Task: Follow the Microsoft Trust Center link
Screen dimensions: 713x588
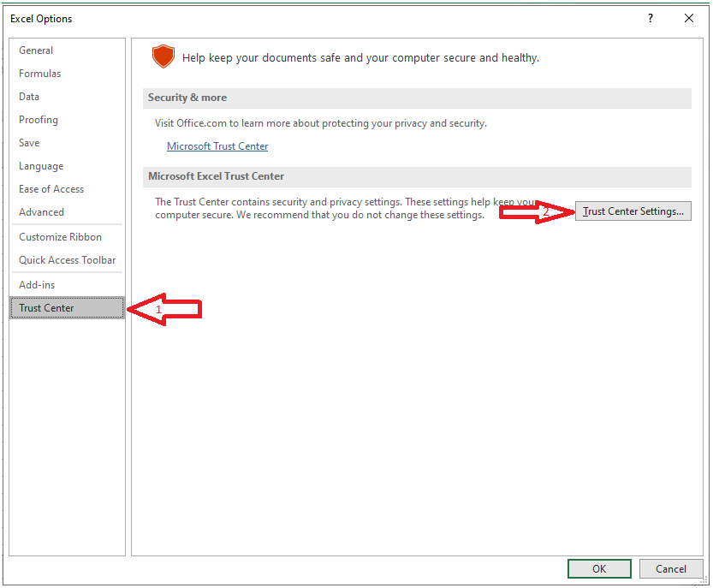Action: coord(217,146)
